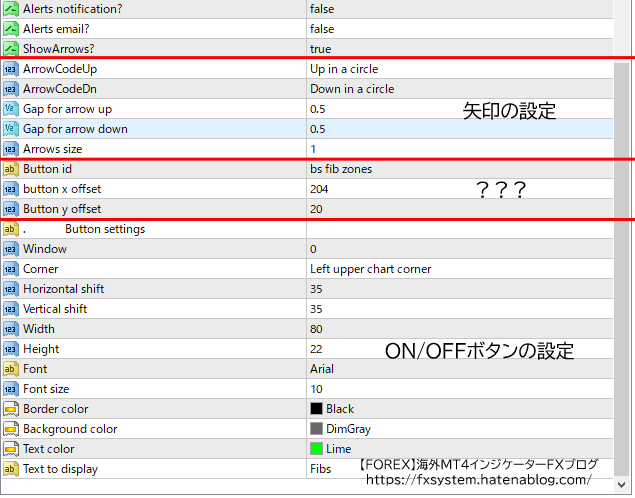Click the icon beside Alerts email?
Screen dimensions: 635x498
click(11, 29)
